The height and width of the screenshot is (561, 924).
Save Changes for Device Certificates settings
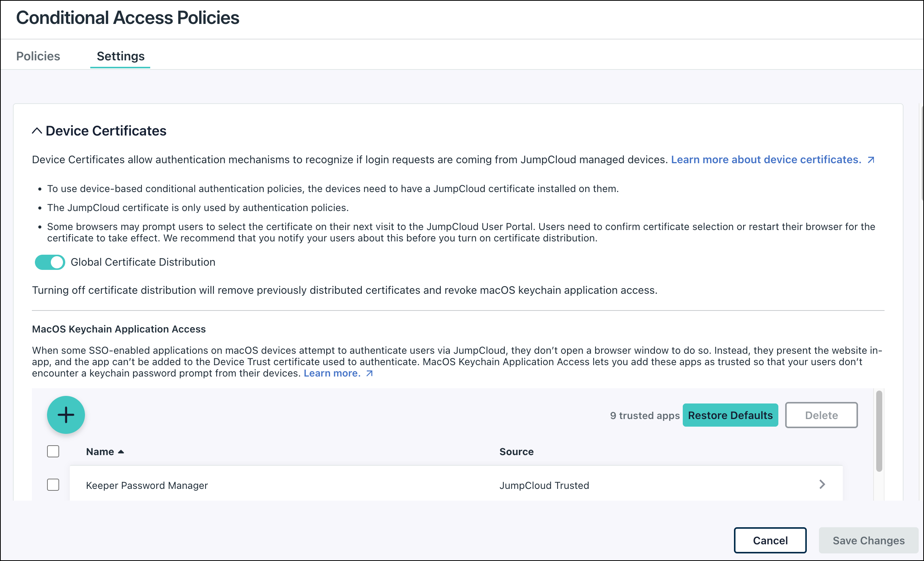pyautogui.click(x=868, y=540)
